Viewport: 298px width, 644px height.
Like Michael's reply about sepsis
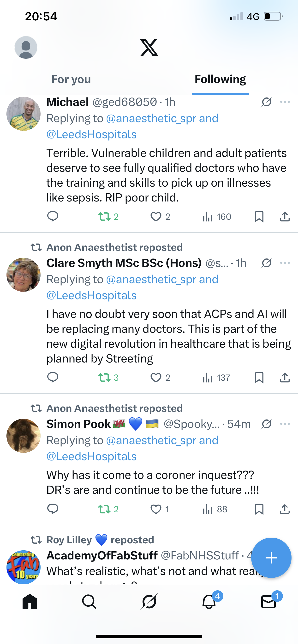pos(156,217)
